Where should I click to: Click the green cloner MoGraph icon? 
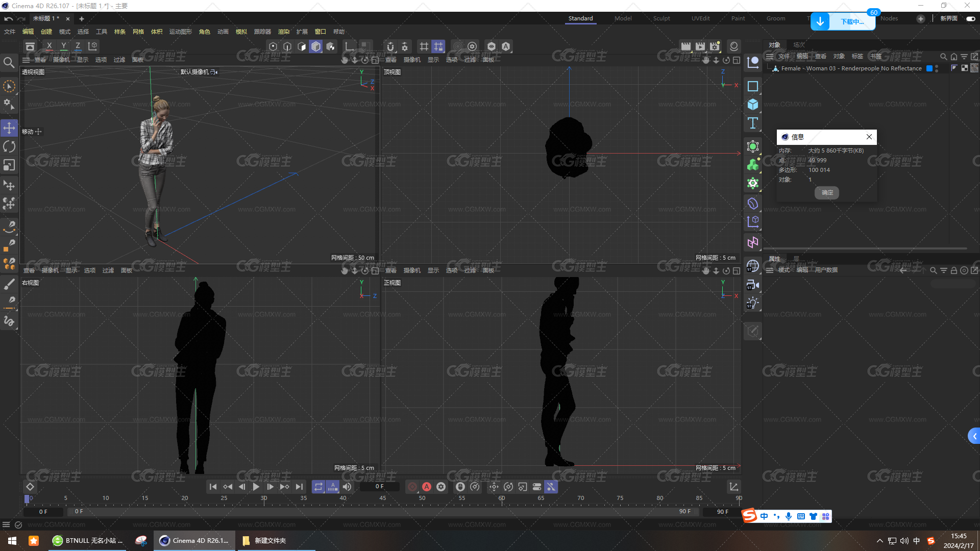coord(753,165)
